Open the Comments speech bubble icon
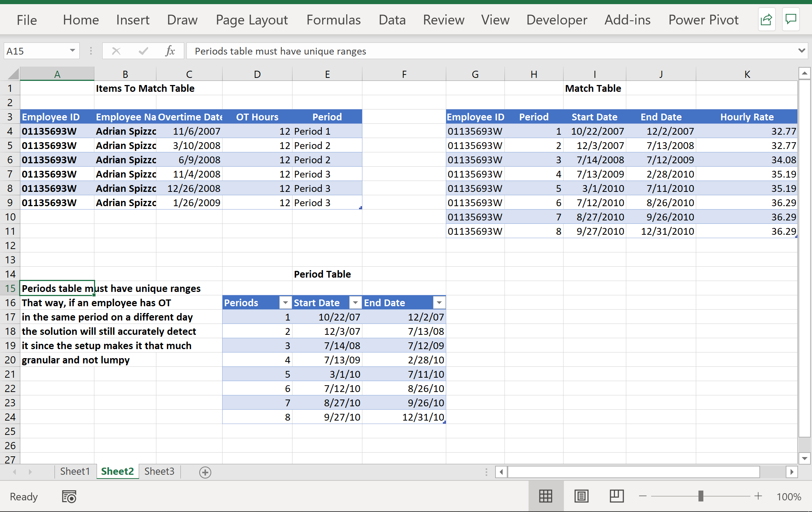This screenshot has height=512, width=812. click(791, 20)
